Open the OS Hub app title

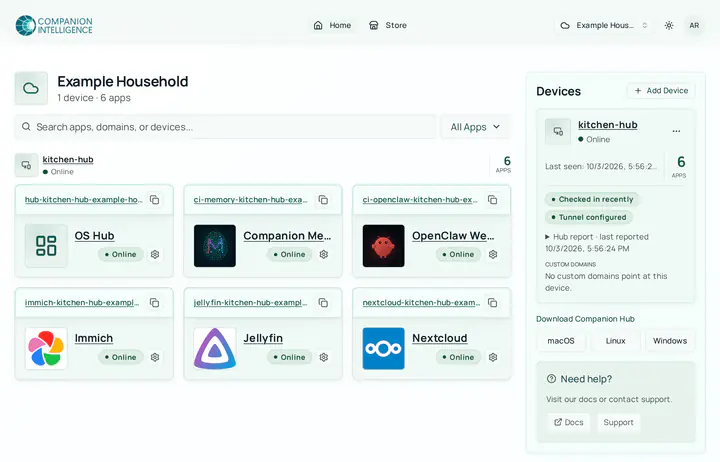point(94,236)
